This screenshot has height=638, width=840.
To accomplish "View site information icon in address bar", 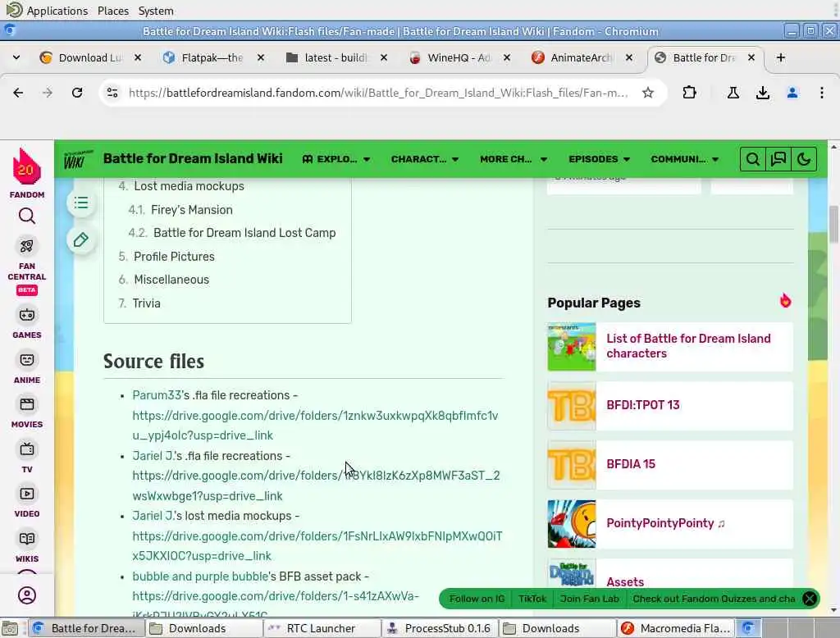I will click(x=112, y=93).
